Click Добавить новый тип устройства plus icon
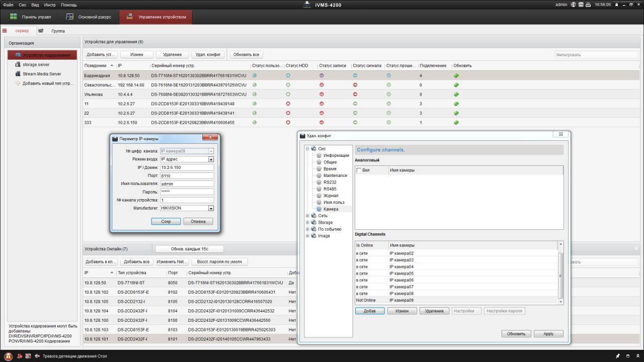 click(18, 83)
